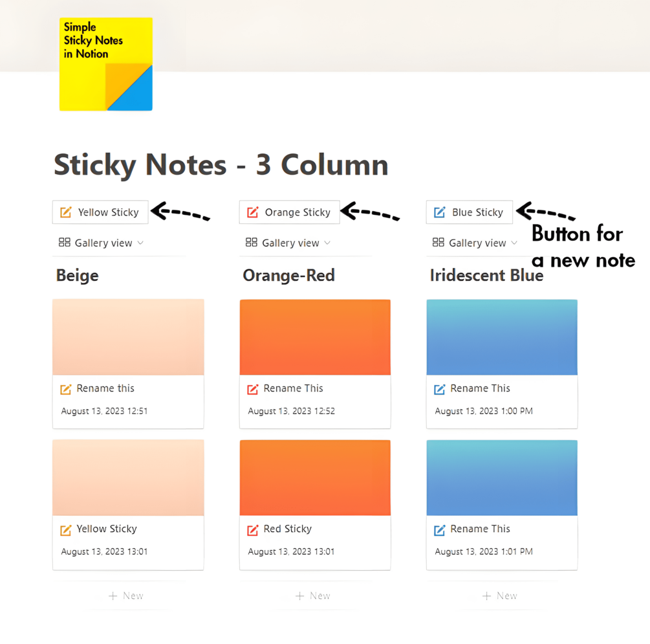Open the beige card cover dated 12:51
This screenshot has width=650, height=644.
click(x=128, y=337)
